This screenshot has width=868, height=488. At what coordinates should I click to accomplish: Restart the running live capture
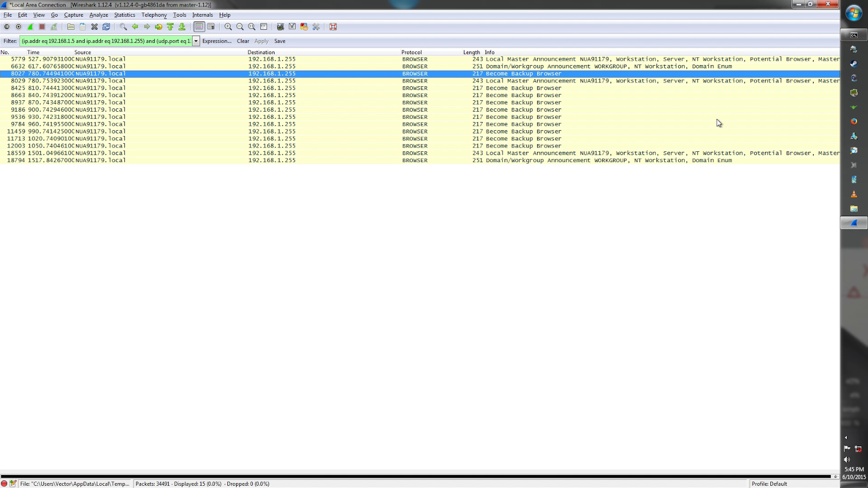tap(54, 27)
